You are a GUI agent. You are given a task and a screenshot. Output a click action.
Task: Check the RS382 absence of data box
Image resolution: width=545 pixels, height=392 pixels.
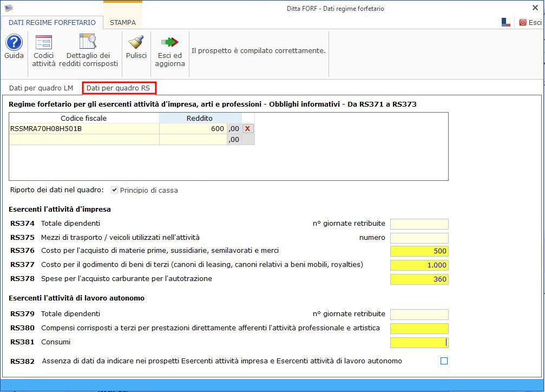(444, 361)
